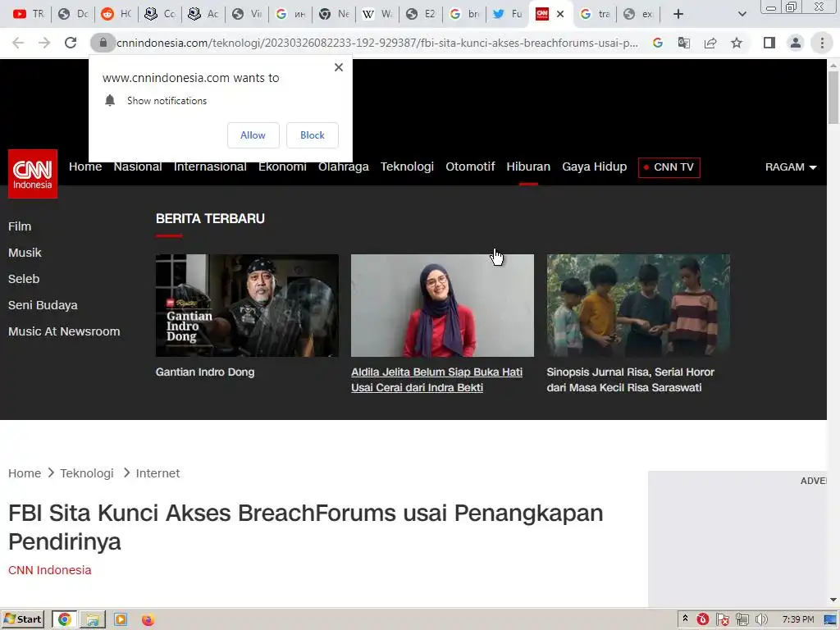Open the browser side panel icon
Viewport: 840px width, 630px height.
[x=769, y=43]
